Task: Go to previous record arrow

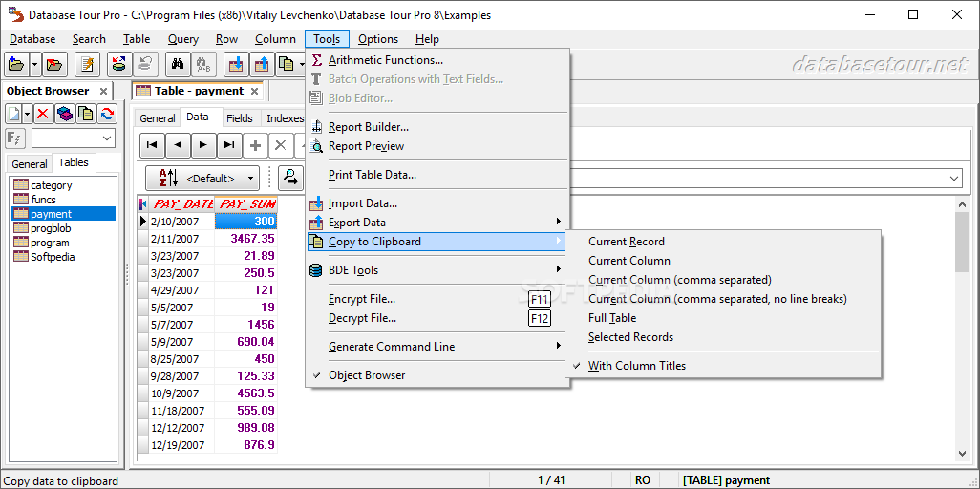Action: (178, 145)
